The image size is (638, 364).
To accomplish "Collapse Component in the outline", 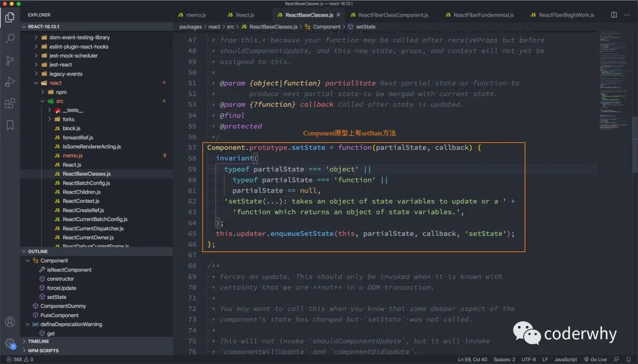I will pos(28,261).
